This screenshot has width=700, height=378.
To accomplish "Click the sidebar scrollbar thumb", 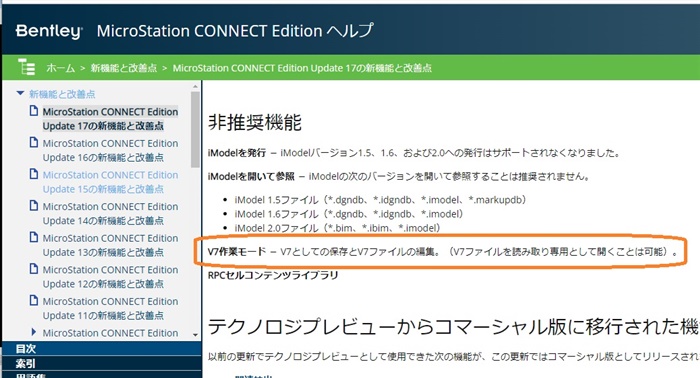I will coord(195,129).
